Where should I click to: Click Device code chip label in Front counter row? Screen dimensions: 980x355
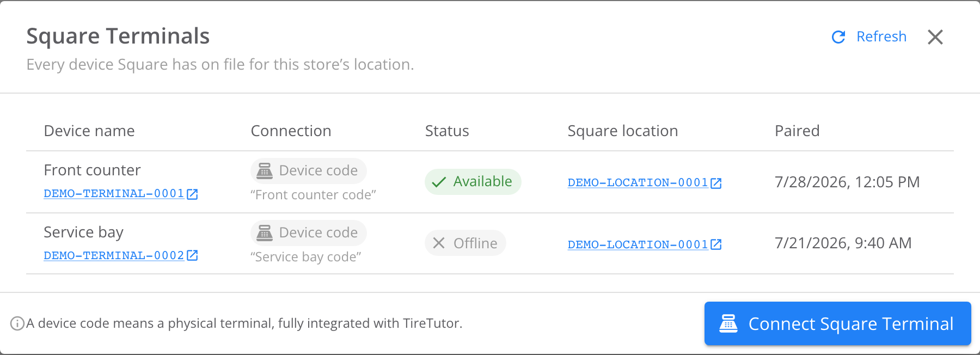tap(318, 170)
